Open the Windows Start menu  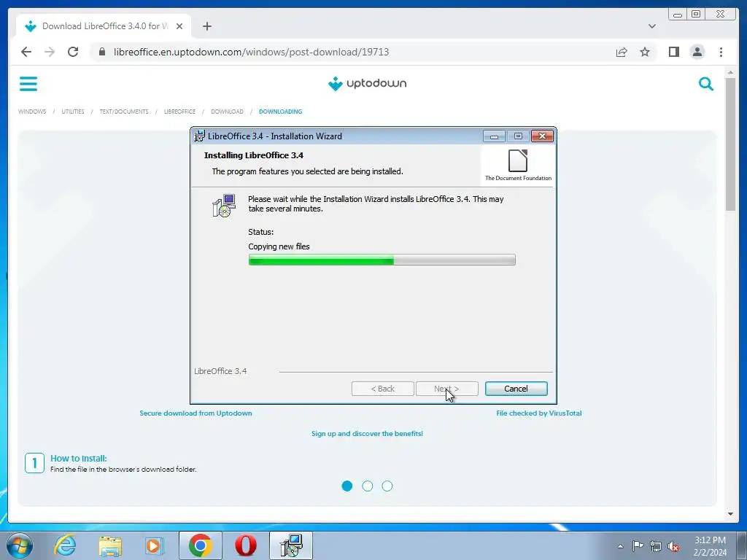[x=20, y=545]
